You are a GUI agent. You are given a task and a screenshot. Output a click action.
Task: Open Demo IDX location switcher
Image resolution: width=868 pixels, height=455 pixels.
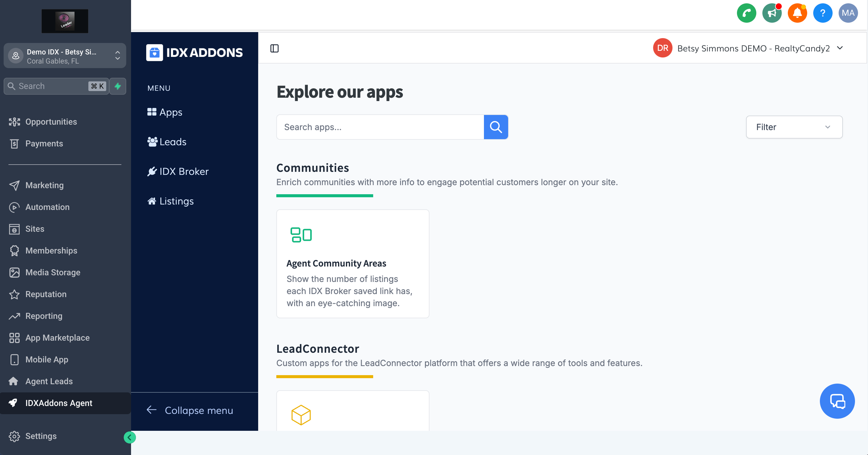65,56
